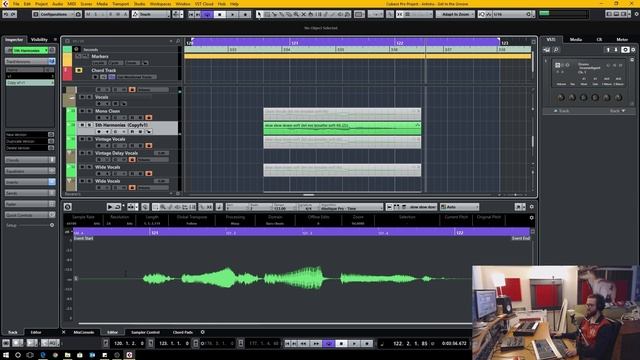Click the top toolbar Record button
The image size is (640, 360).
(245, 14)
